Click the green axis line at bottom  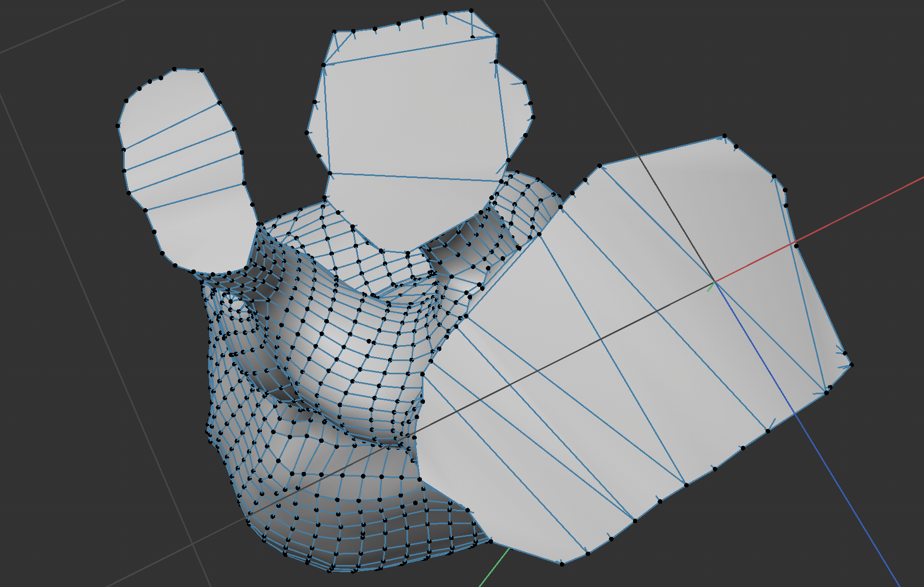click(x=493, y=568)
